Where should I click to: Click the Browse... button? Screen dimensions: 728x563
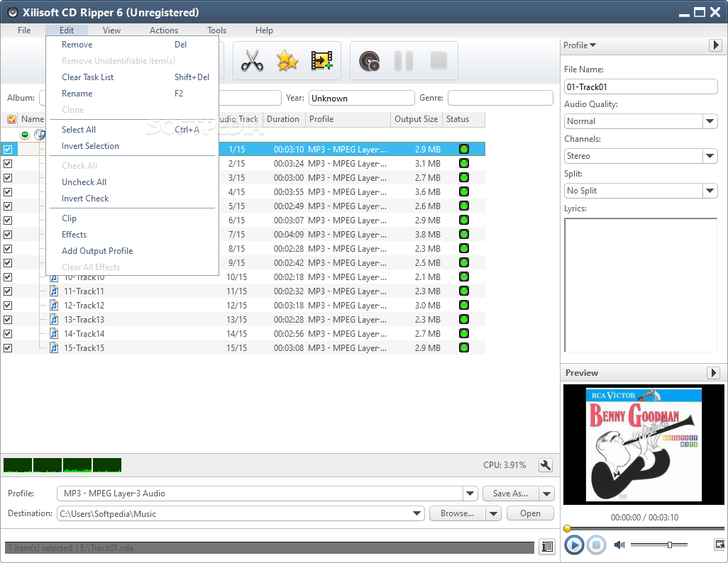point(458,513)
